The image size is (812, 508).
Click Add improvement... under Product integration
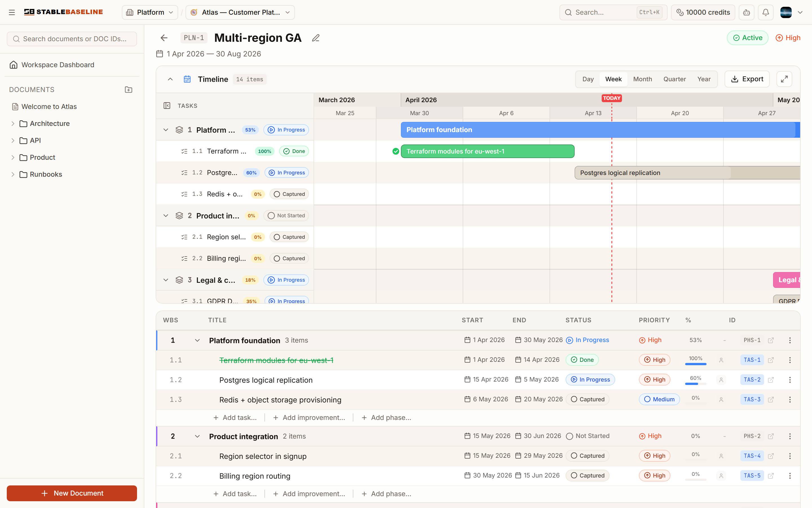tap(309, 494)
